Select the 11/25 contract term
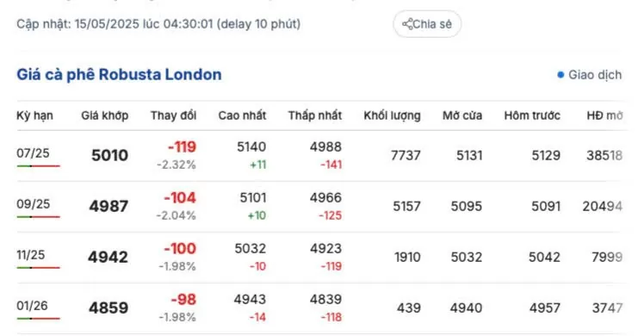Screen dimensions: 644x336 30,255
